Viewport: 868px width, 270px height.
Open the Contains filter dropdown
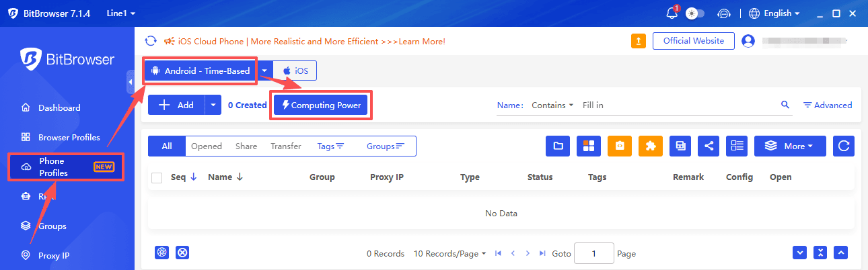[552, 105]
